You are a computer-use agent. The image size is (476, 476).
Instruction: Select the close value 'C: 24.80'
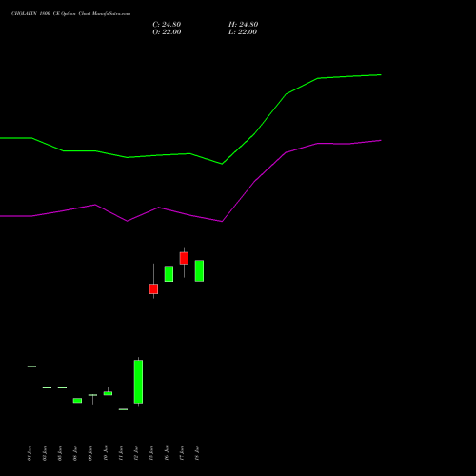(167, 25)
